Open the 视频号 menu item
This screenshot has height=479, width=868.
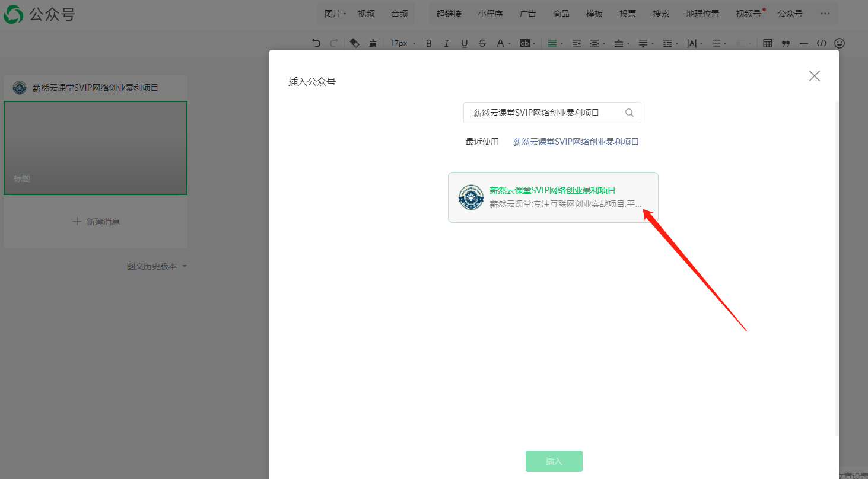749,14
